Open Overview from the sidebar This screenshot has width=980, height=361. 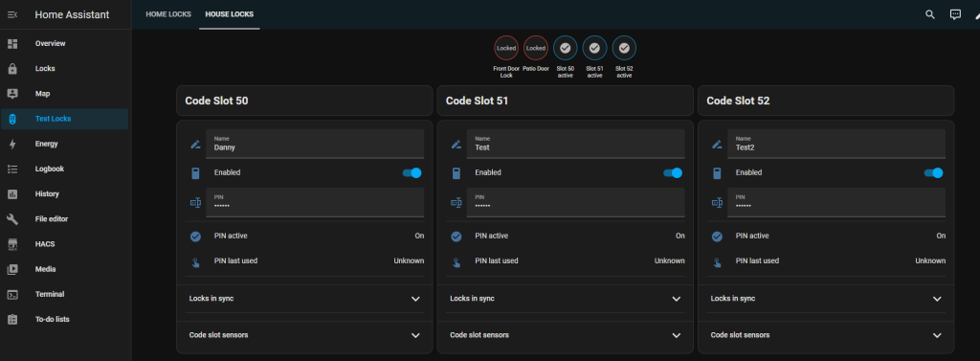65,43
